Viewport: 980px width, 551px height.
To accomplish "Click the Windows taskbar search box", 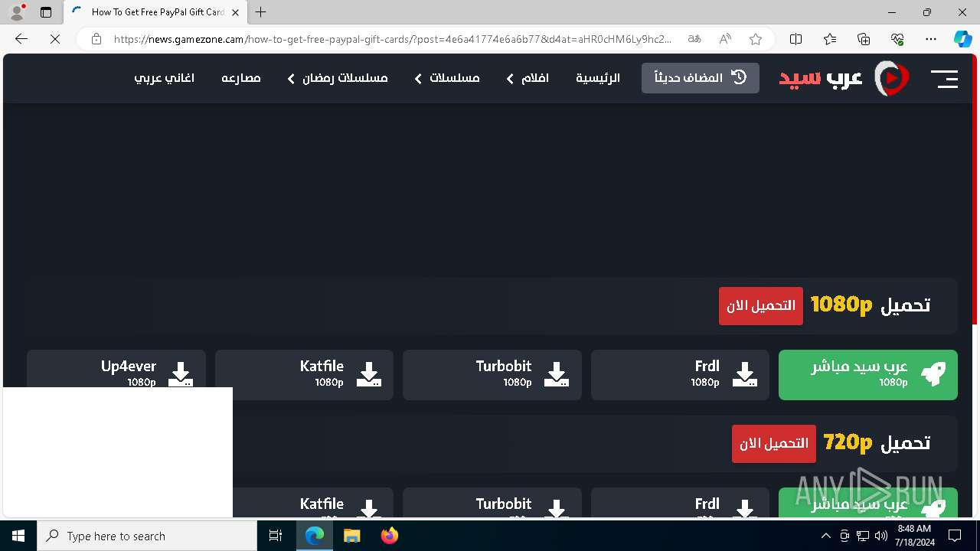I will coord(147,536).
